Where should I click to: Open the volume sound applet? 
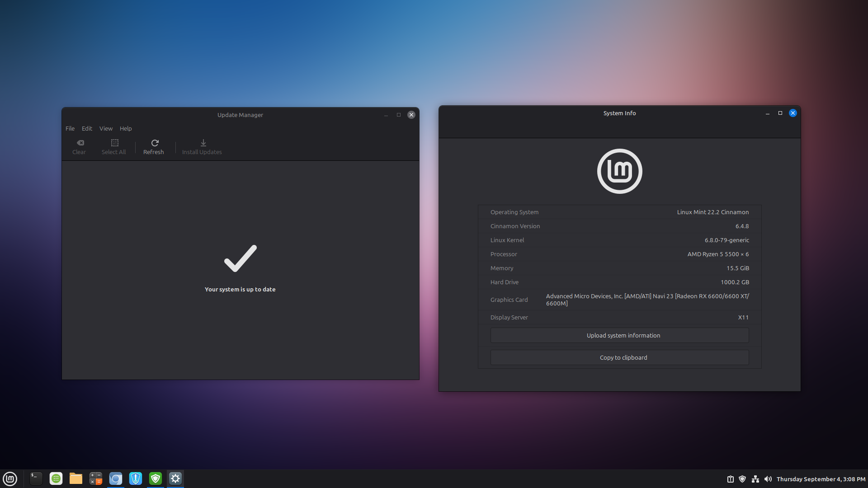768,479
